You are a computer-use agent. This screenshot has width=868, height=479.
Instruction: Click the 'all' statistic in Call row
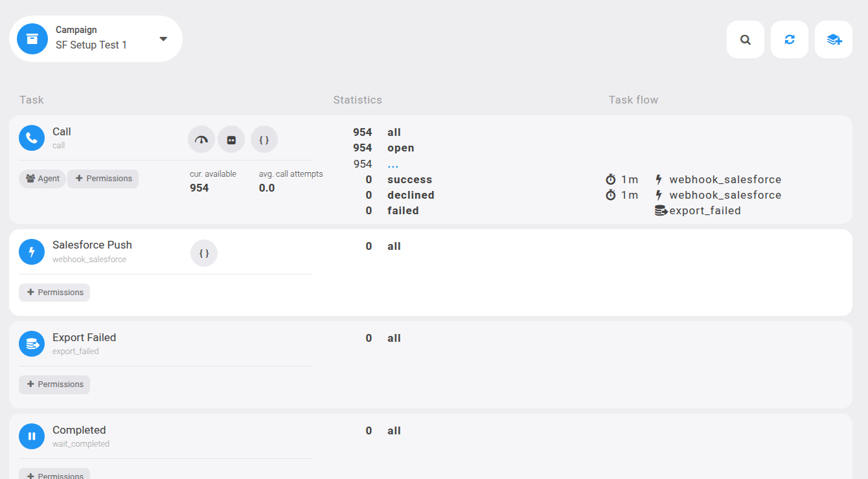[x=394, y=132]
